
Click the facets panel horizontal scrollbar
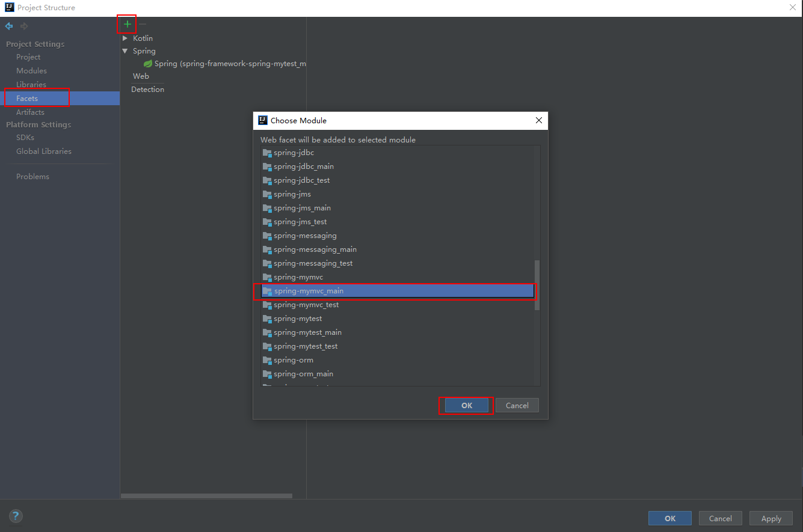click(206, 496)
